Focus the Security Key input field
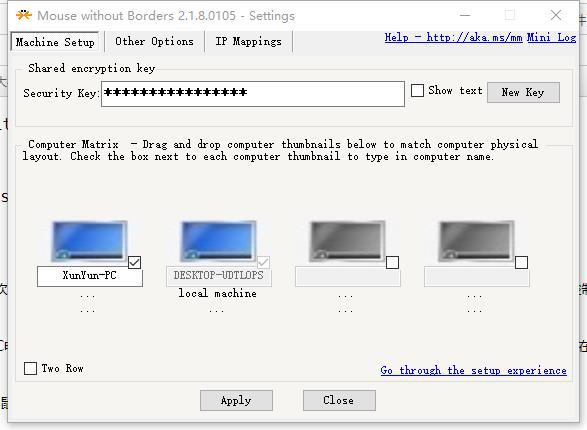This screenshot has height=430, width=587. pos(253,94)
